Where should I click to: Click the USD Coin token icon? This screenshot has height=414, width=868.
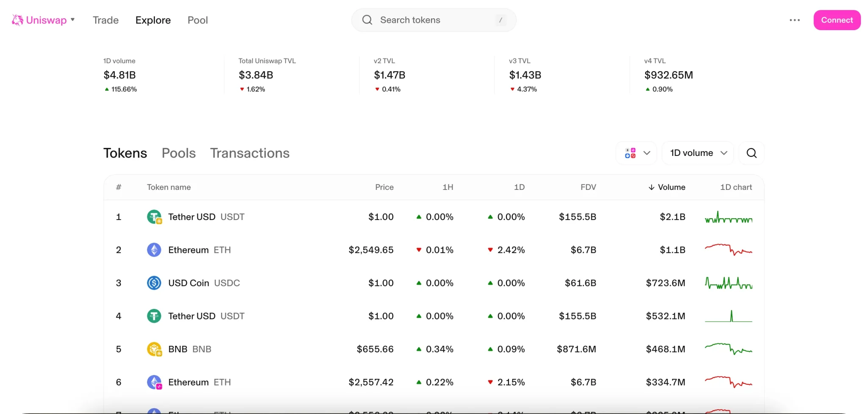pos(154,283)
